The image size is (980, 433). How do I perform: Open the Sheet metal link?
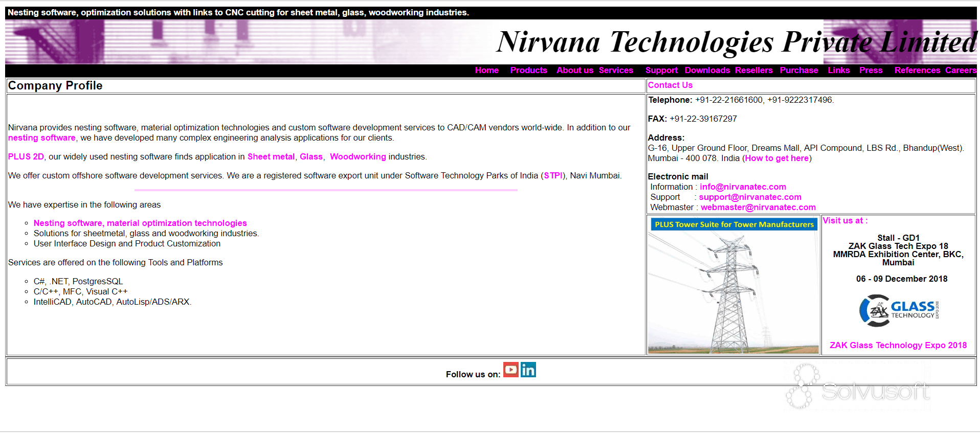(x=271, y=157)
